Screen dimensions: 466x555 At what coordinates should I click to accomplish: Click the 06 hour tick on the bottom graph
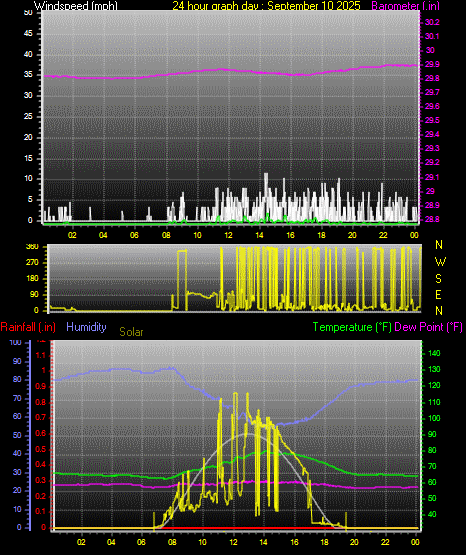pos(141,542)
